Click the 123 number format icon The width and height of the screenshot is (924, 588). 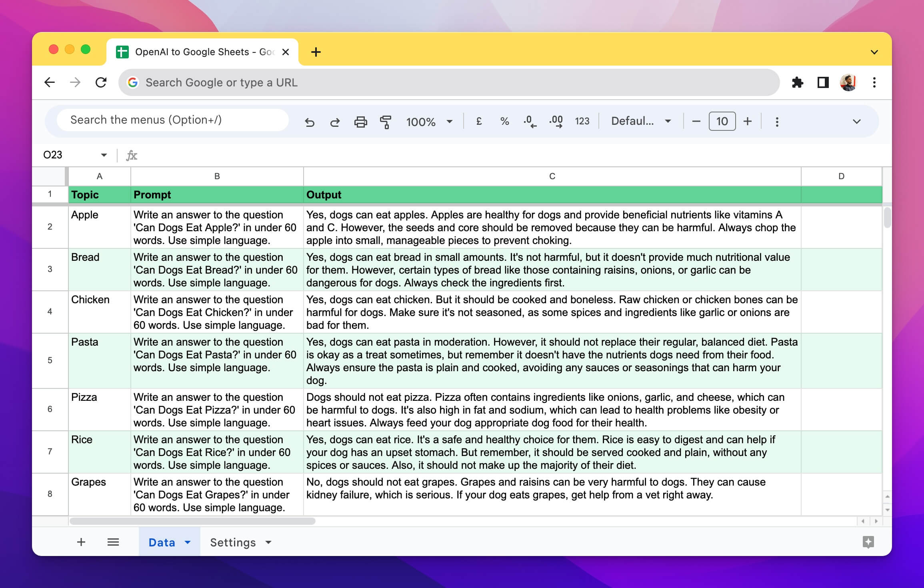[581, 120]
